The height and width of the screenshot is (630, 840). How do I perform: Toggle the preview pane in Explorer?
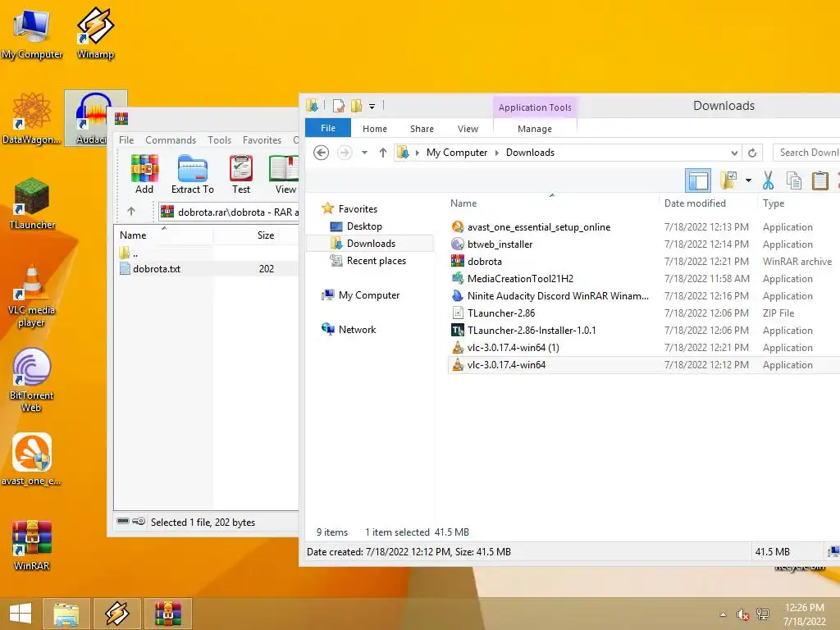tap(698, 180)
